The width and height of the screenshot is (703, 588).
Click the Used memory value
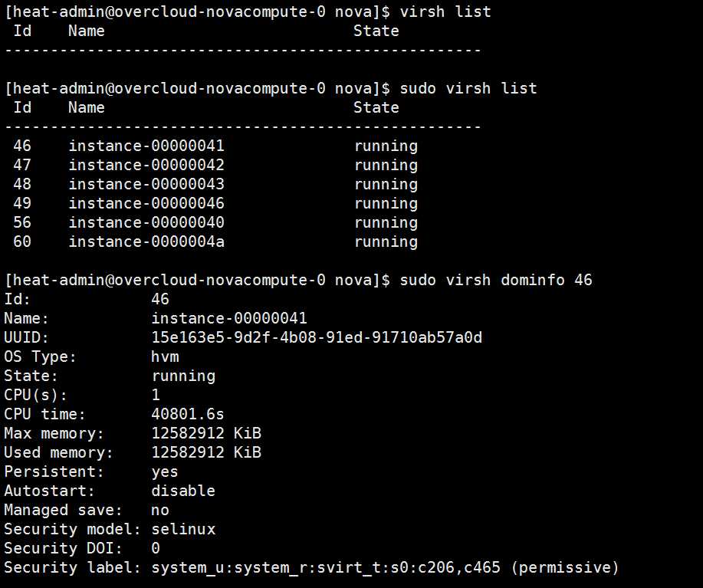coord(206,452)
